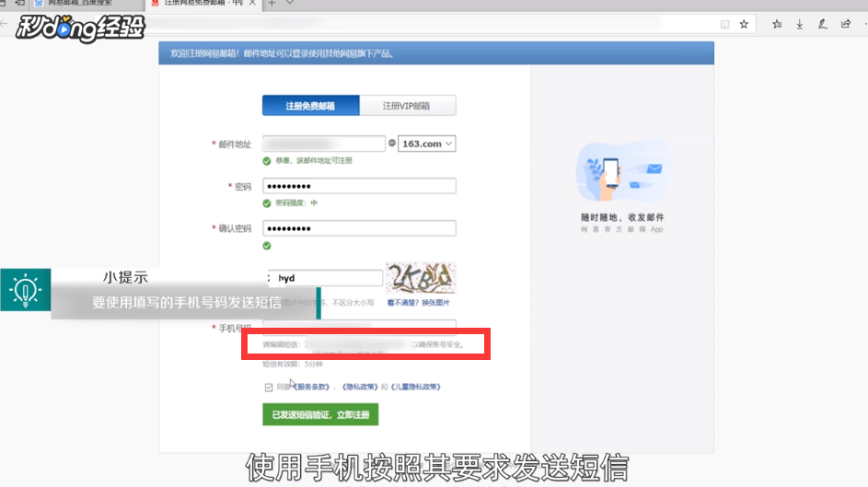This screenshot has height=487, width=868.
Task: Click the 随时随地，收发邮件 app illustration
Action: tap(623, 171)
